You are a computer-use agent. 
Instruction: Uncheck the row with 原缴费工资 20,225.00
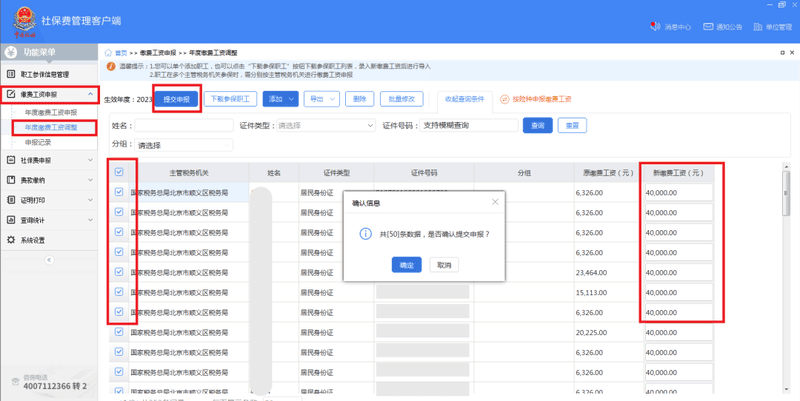pos(119,332)
